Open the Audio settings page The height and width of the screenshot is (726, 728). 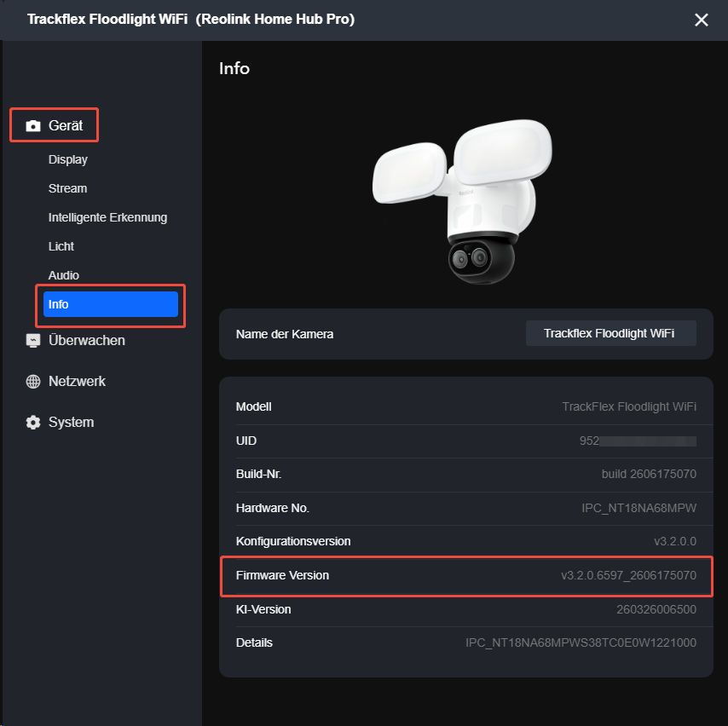(64, 275)
